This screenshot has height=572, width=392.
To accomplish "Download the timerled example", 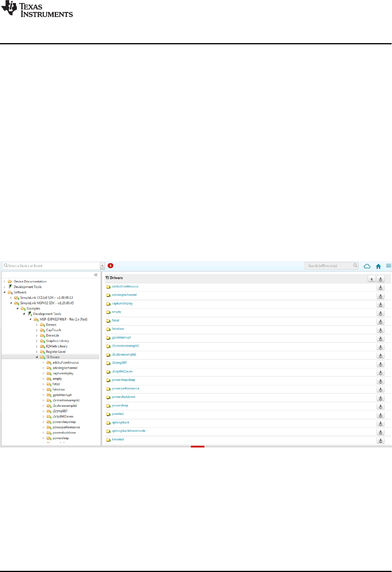I will click(x=381, y=441).
